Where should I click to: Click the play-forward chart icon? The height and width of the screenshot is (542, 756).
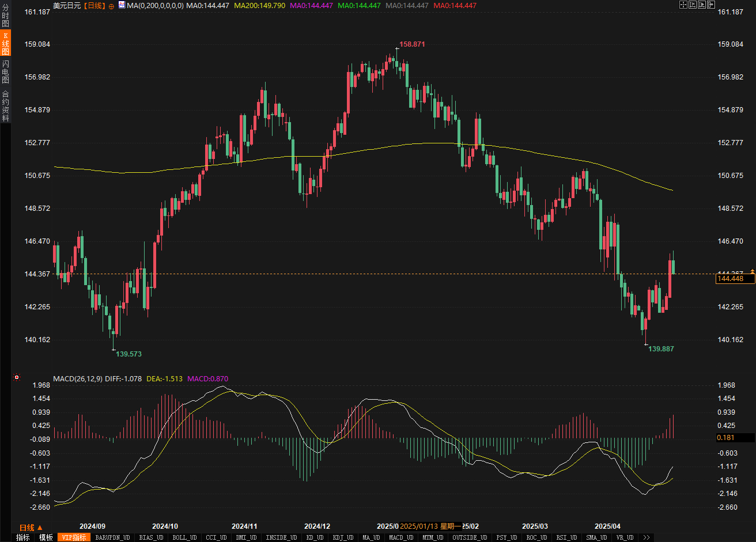click(x=702, y=5)
